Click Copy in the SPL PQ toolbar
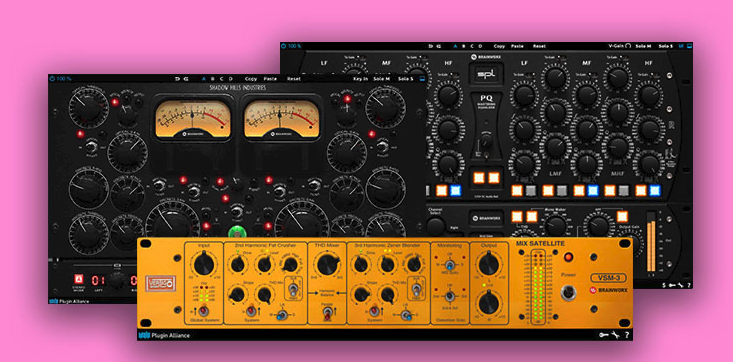Image resolution: width=733 pixels, height=362 pixels. pos(499,46)
